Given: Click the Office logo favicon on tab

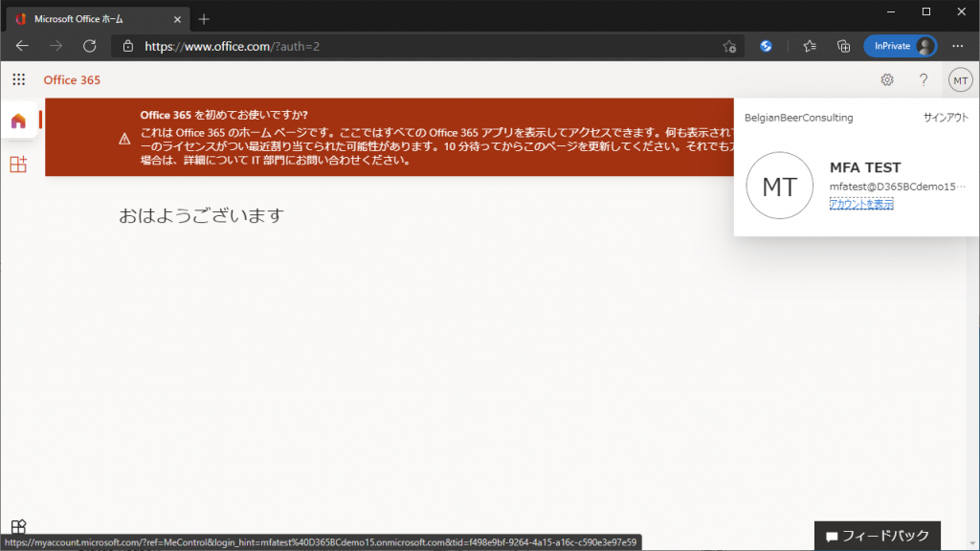Looking at the screenshot, I should coord(21,19).
